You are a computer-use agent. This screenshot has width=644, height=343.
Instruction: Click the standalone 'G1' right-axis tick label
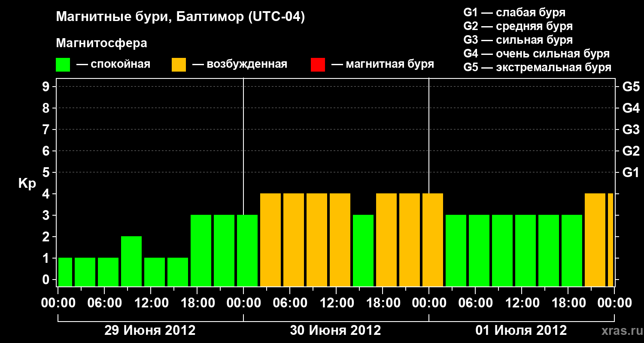click(x=631, y=172)
